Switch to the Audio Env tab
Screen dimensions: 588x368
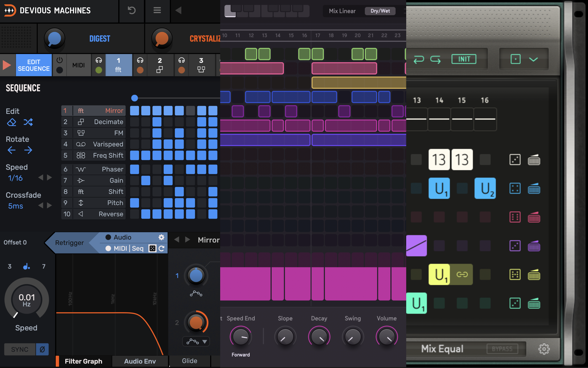point(140,361)
